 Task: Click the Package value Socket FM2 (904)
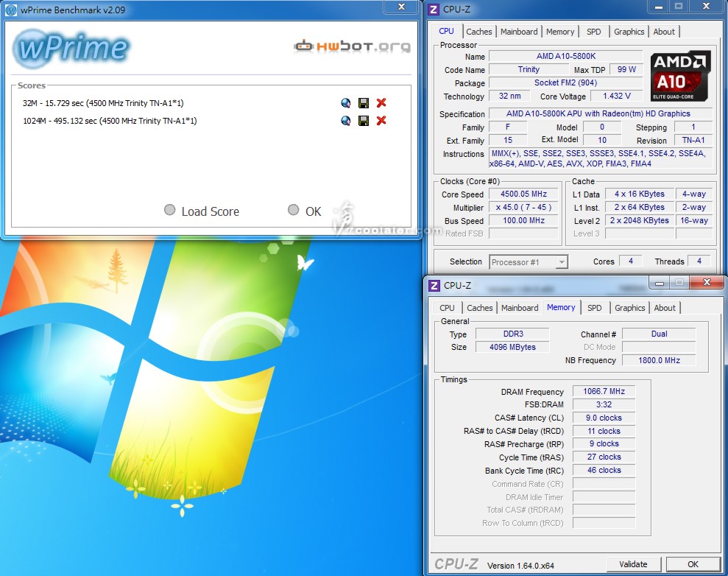pos(566,82)
